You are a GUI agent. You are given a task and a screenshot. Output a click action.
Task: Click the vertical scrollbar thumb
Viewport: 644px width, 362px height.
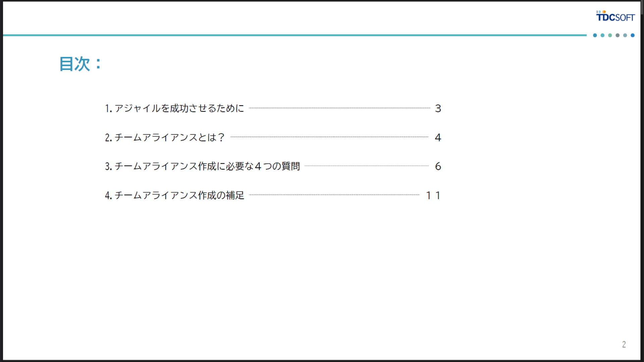[x=642, y=7]
